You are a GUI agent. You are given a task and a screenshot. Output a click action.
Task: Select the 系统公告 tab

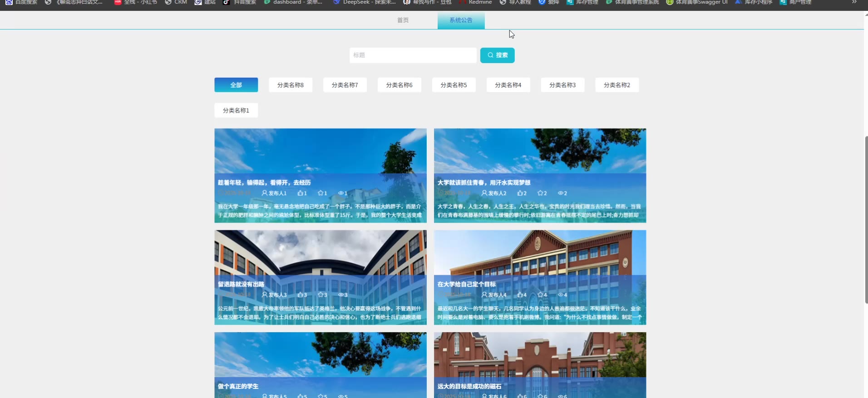461,20
